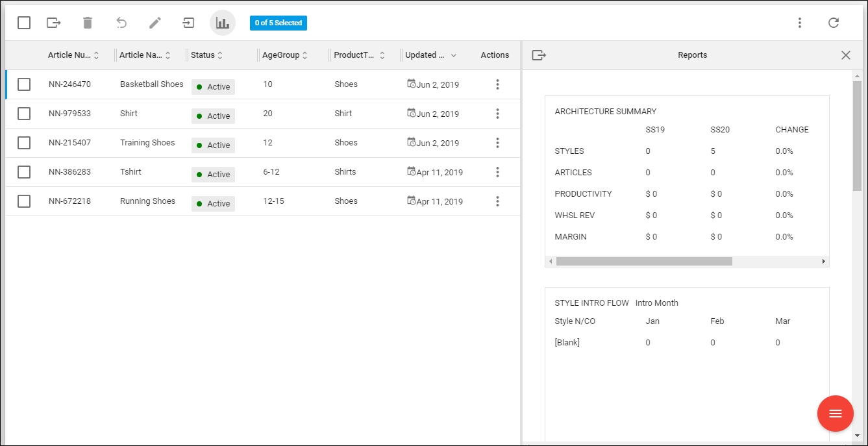Click the import arrow icon next to edit
This screenshot has height=446, width=868.
[188, 23]
